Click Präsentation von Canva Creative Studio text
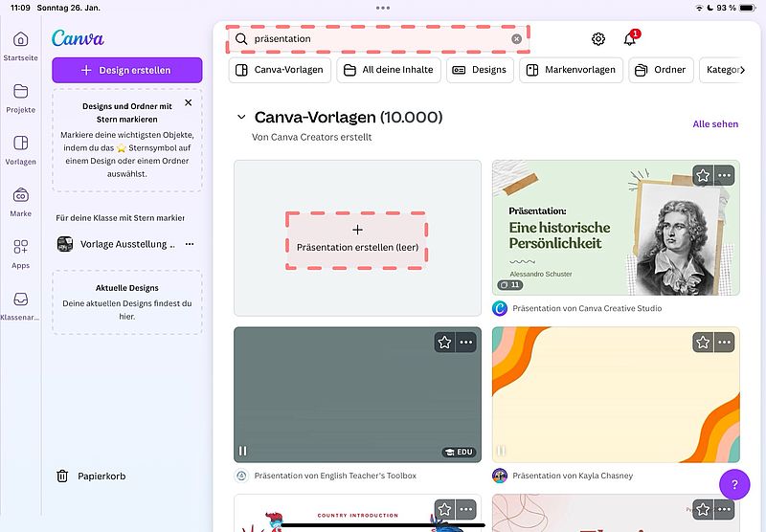The height and width of the screenshot is (532, 766). pos(587,308)
